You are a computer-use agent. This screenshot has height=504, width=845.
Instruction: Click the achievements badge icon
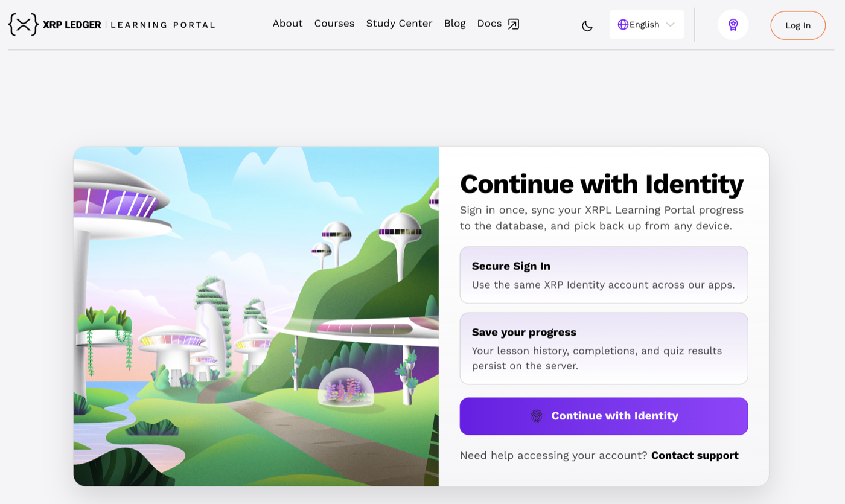click(733, 25)
